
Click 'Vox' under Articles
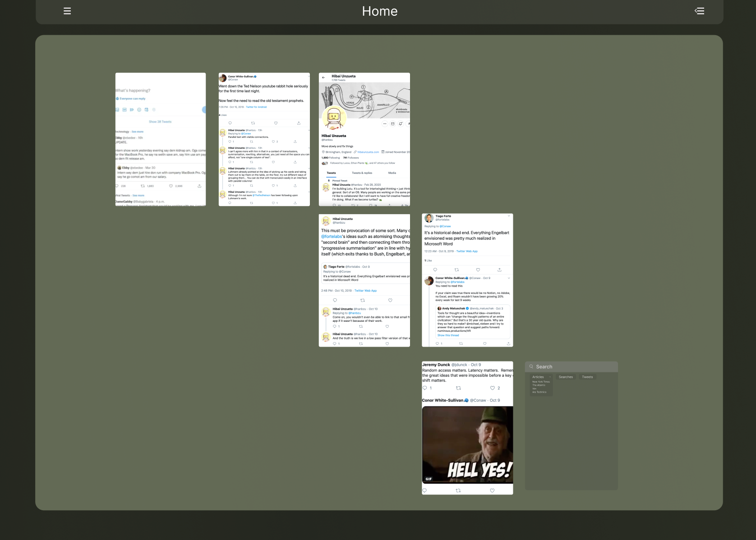[x=534, y=389]
